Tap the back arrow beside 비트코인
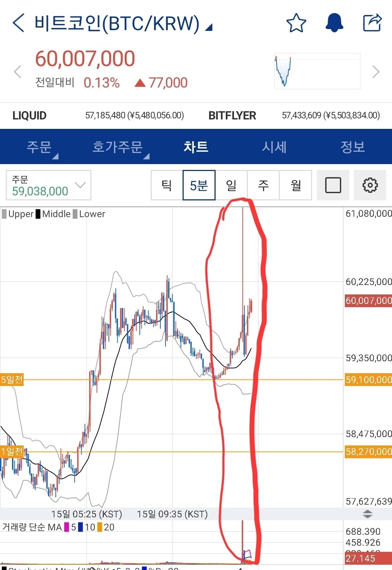The height and width of the screenshot is (570, 392). click(x=19, y=23)
